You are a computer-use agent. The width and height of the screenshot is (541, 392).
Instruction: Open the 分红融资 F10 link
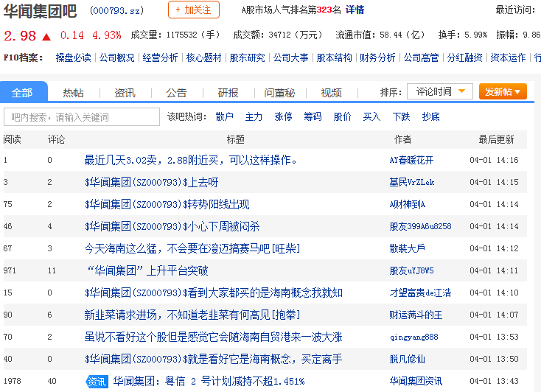pyautogui.click(x=464, y=57)
